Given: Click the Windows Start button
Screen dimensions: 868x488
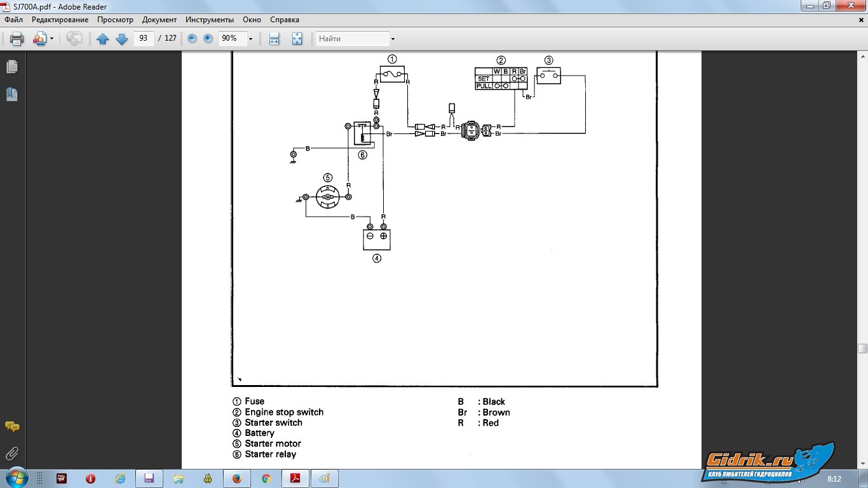Looking at the screenshot, I should pos(16,478).
